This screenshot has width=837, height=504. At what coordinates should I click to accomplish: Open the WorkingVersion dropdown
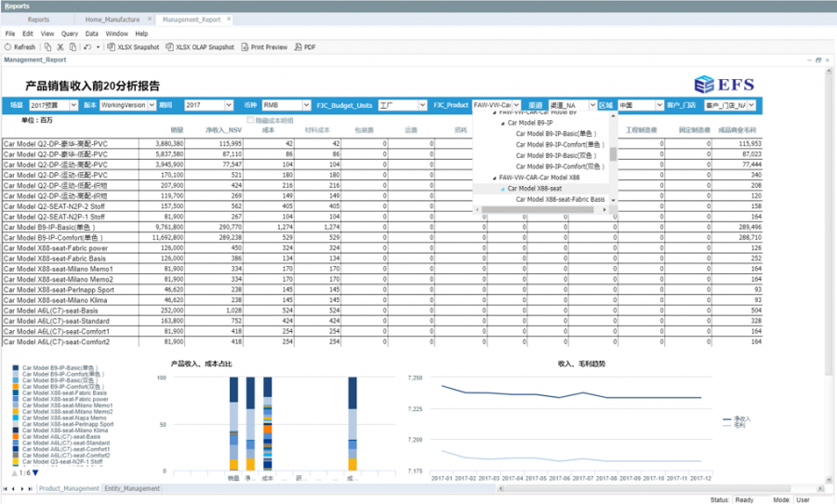click(152, 105)
